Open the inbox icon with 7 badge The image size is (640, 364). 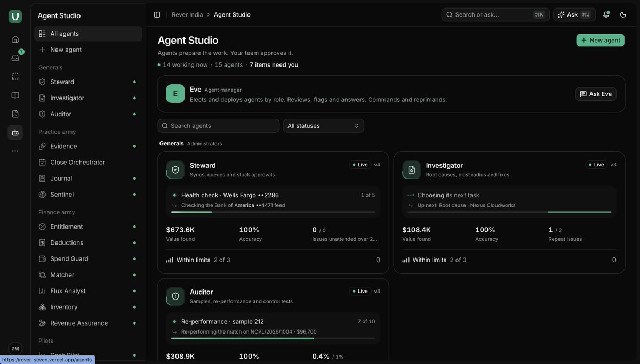(15, 58)
